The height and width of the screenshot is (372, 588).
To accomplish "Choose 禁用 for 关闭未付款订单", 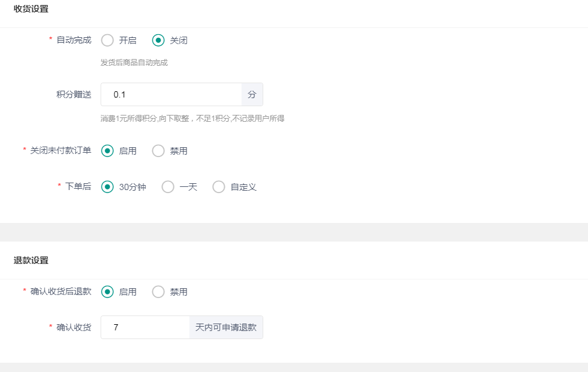I will 158,151.
